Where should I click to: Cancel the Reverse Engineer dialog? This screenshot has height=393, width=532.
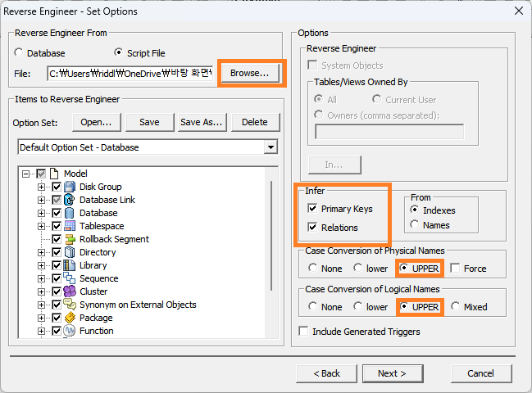[481, 373]
